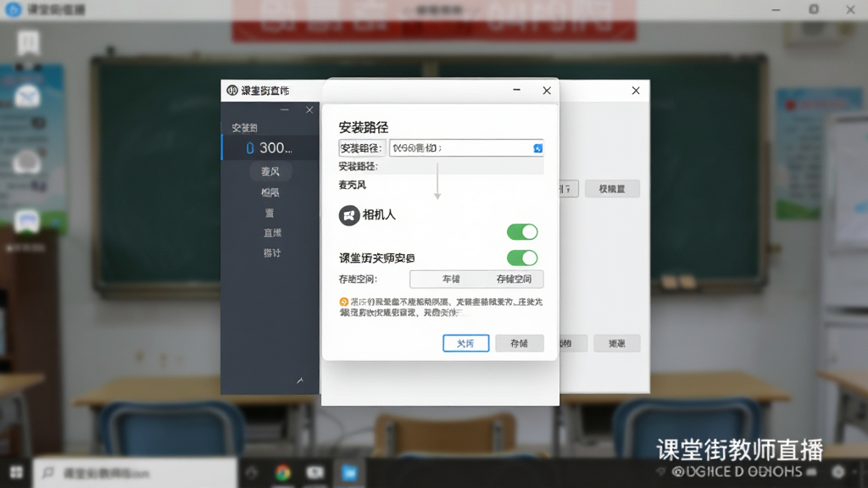868x488 pixels.
Task: Open the blue active app icon on the taskbar
Action: [349, 473]
